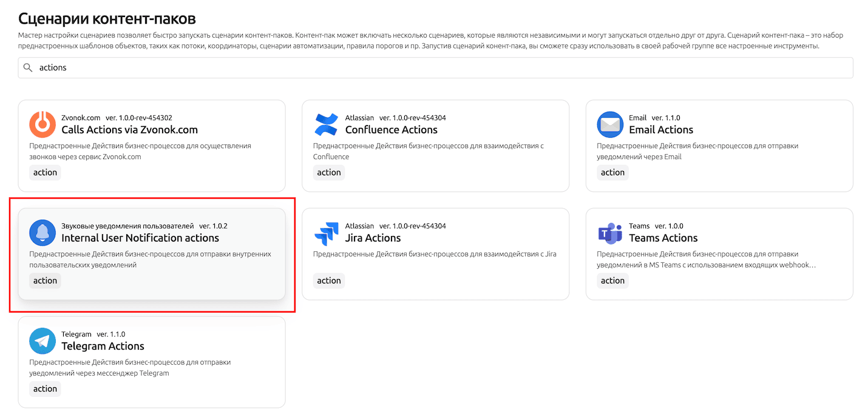Open the Calls Actions via Zvonok.com title
The image size is (868, 420).
coord(129,130)
